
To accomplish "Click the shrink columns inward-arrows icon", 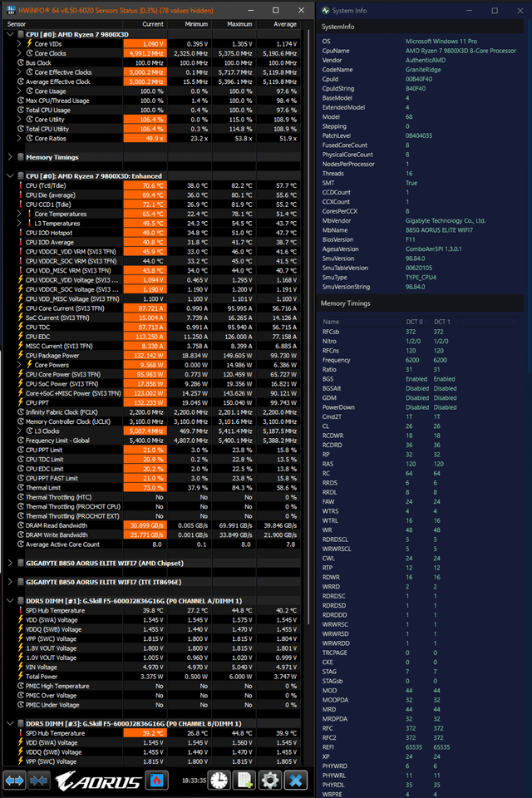I will point(39,781).
